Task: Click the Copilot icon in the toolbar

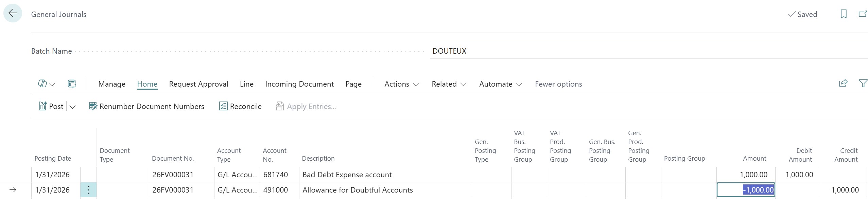Action: 43,84
